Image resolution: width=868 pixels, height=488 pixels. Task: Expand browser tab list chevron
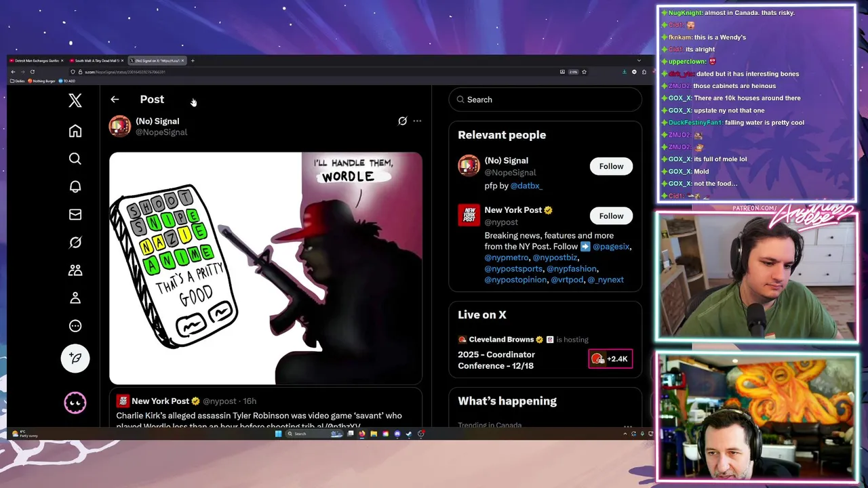[639, 60]
